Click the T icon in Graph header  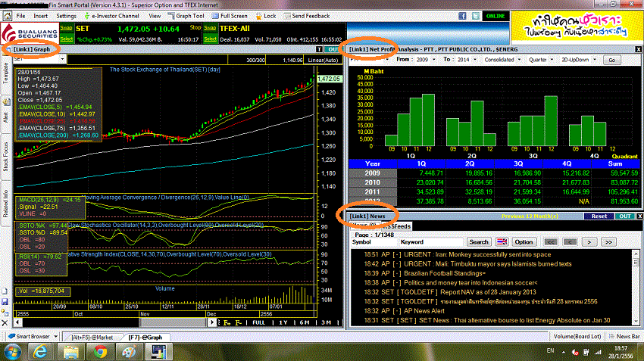[x=319, y=49]
